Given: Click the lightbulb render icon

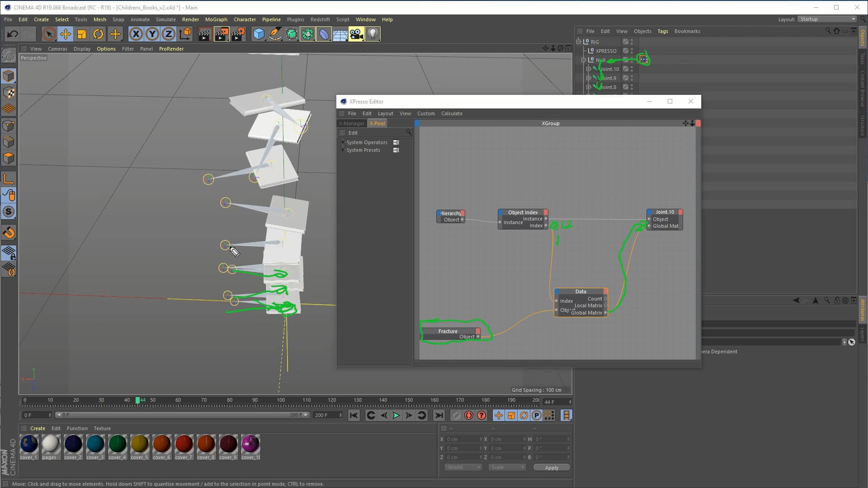Looking at the screenshot, I should point(372,34).
